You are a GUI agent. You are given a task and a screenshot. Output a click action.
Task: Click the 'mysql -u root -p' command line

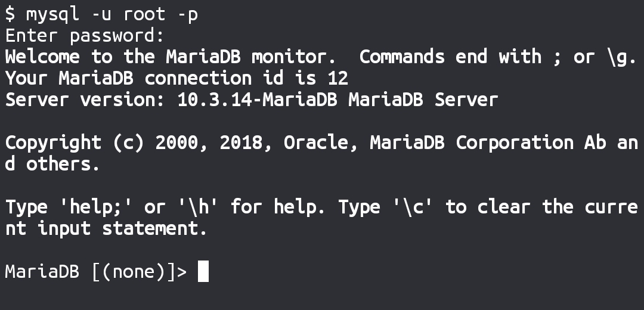pyautogui.click(x=112, y=14)
